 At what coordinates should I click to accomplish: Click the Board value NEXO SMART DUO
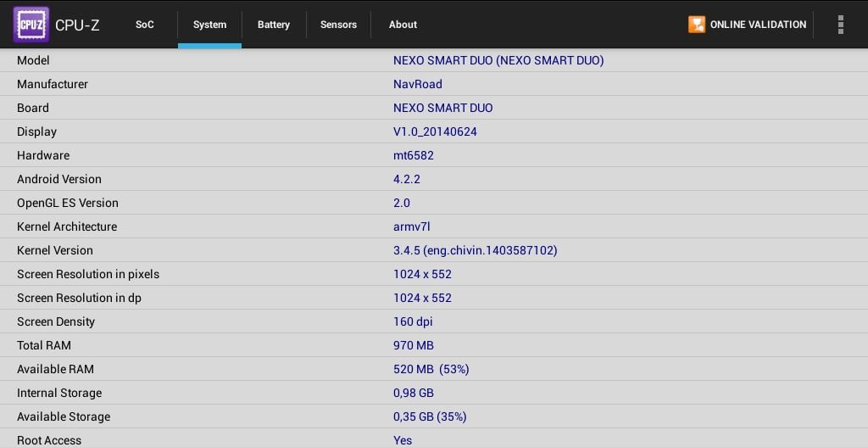tap(442, 108)
